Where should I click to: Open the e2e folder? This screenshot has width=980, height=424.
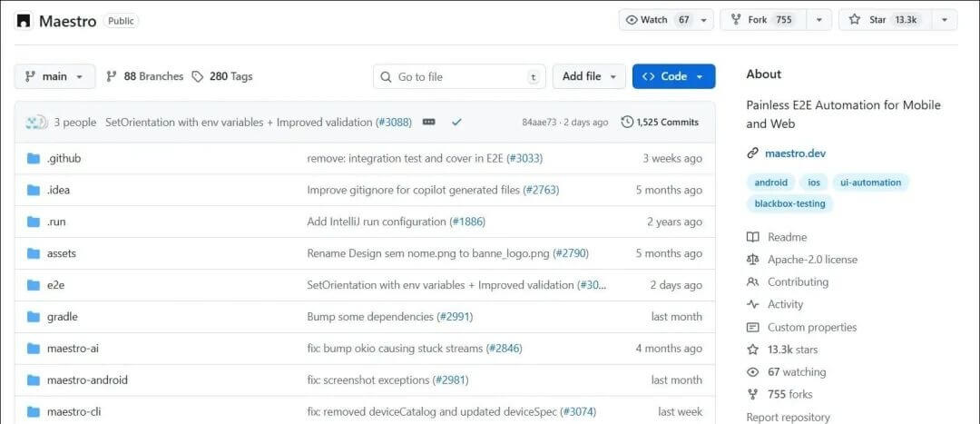tap(55, 285)
